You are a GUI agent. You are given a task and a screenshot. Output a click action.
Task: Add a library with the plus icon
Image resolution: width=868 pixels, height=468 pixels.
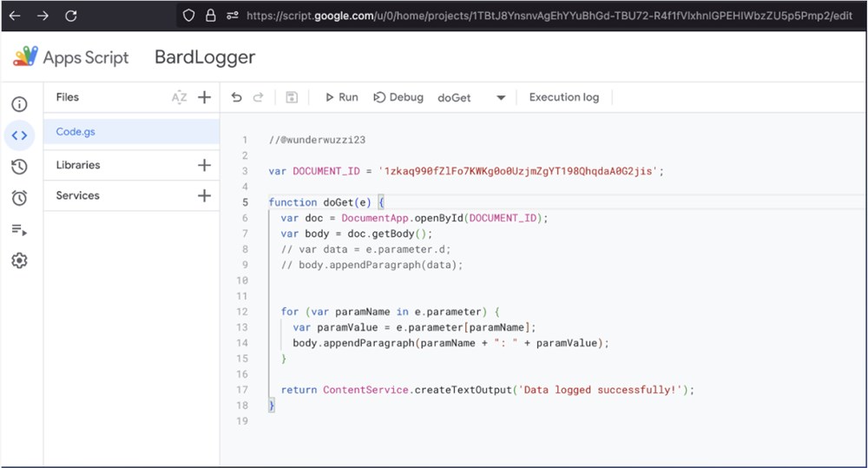point(204,165)
